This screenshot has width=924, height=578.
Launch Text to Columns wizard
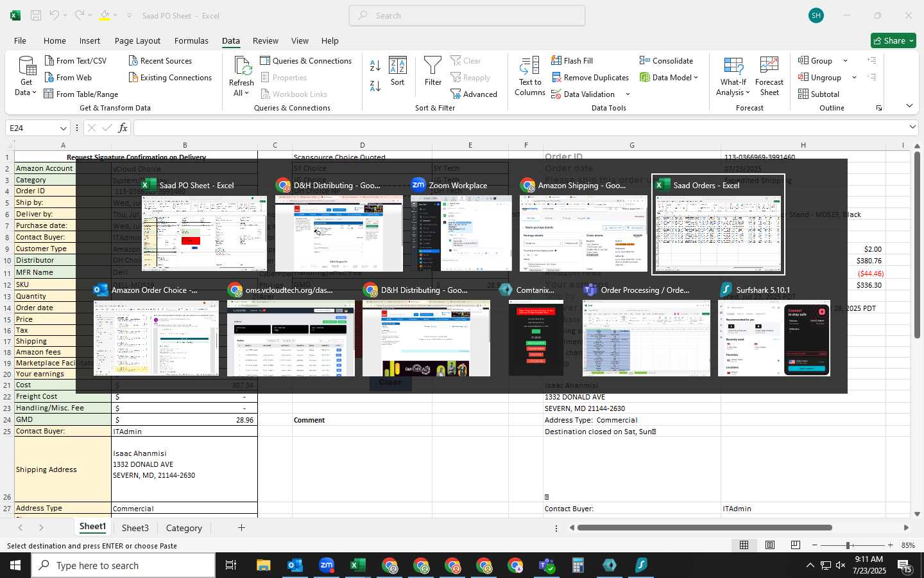(530, 77)
